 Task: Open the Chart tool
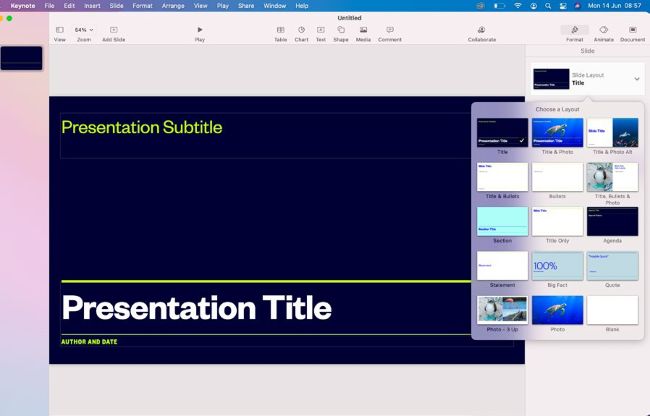point(301,30)
